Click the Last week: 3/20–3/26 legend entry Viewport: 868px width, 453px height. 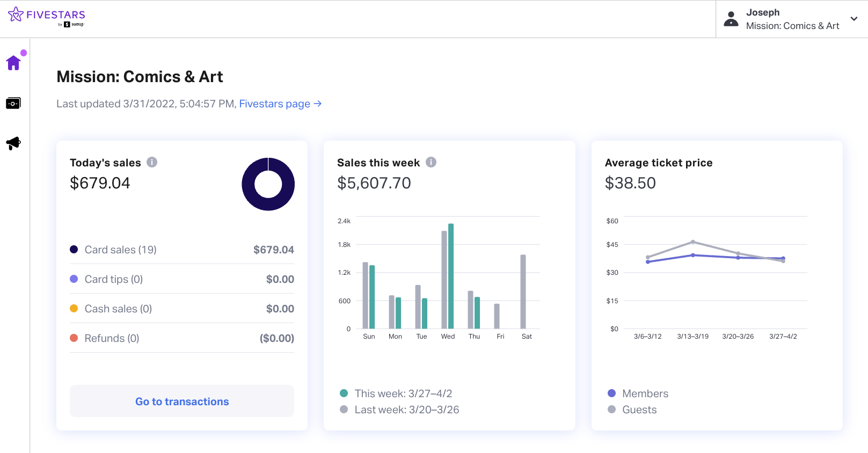click(x=399, y=410)
